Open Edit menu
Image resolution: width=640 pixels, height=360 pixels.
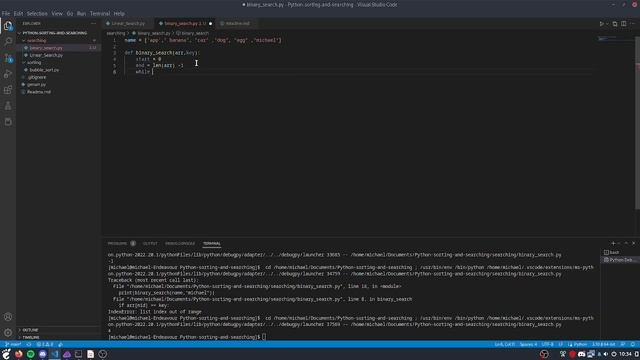18,13
